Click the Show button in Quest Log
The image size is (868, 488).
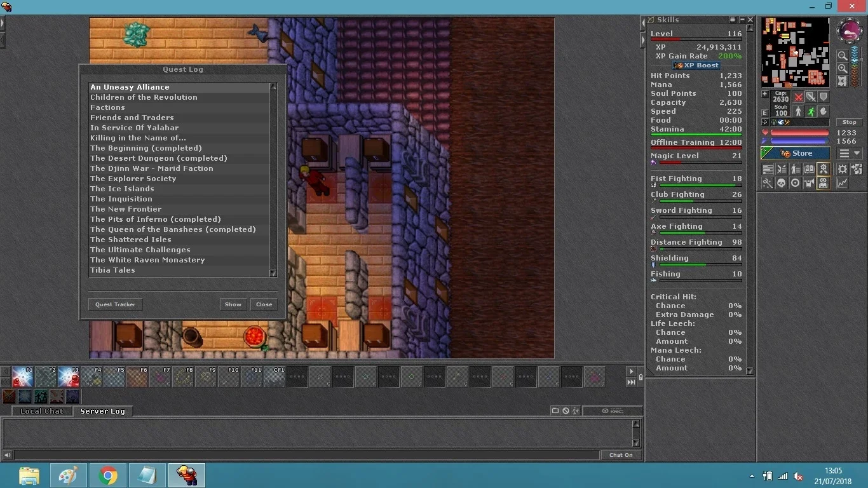coord(233,304)
